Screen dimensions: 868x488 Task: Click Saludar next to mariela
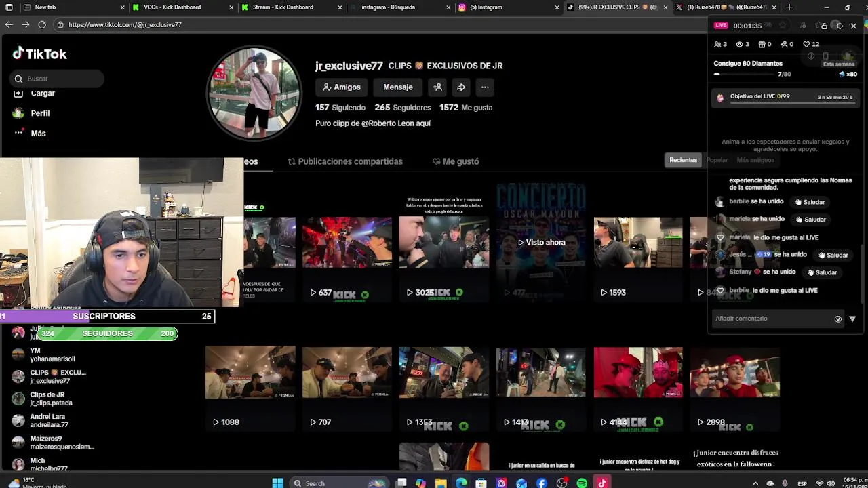click(x=811, y=220)
